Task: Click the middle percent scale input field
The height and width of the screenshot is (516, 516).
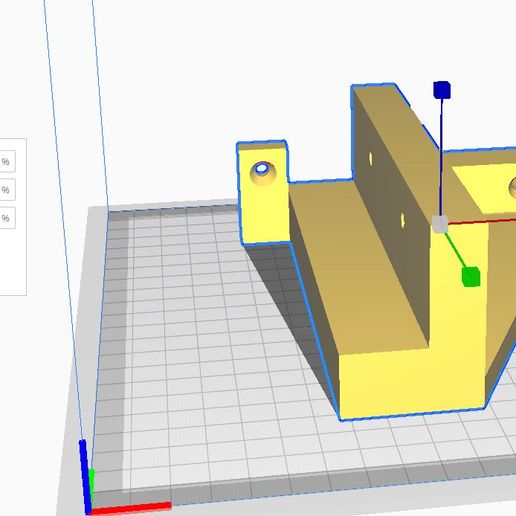Action: 7,190
